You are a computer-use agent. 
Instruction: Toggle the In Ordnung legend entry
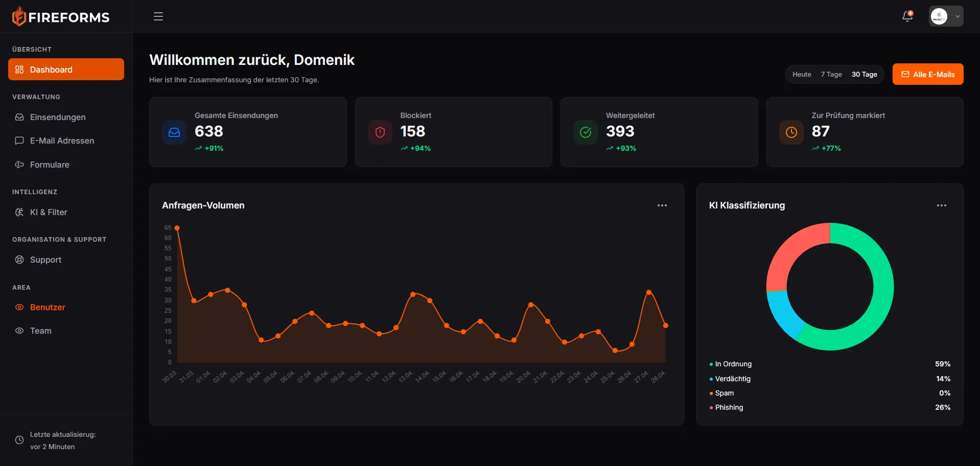(731, 364)
